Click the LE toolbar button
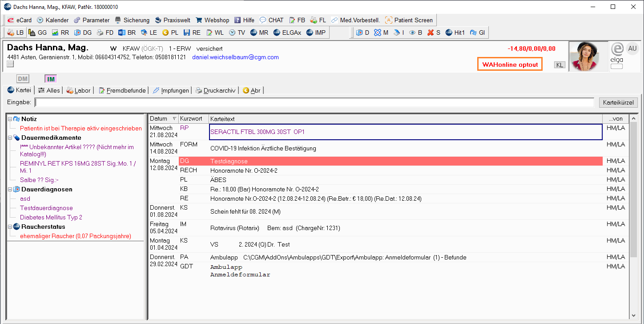 coord(149,32)
